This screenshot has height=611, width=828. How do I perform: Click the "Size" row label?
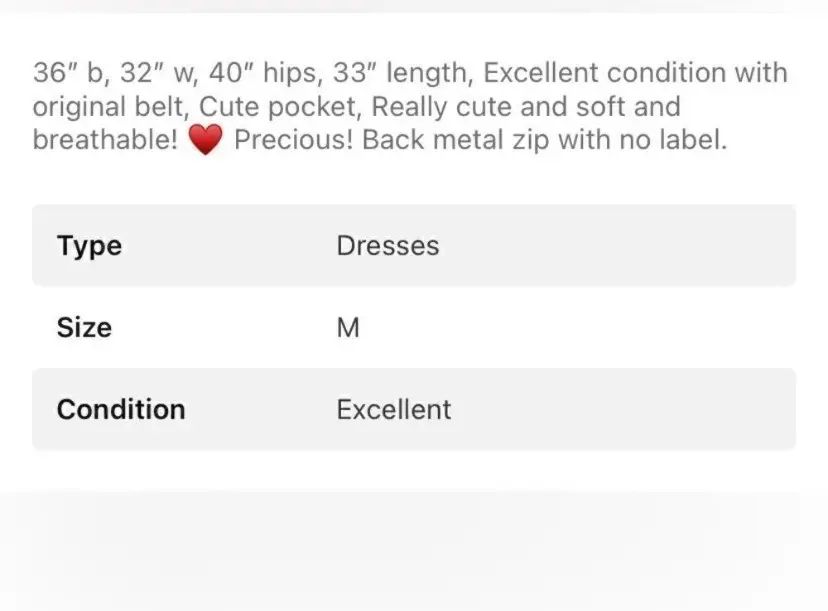(84, 327)
